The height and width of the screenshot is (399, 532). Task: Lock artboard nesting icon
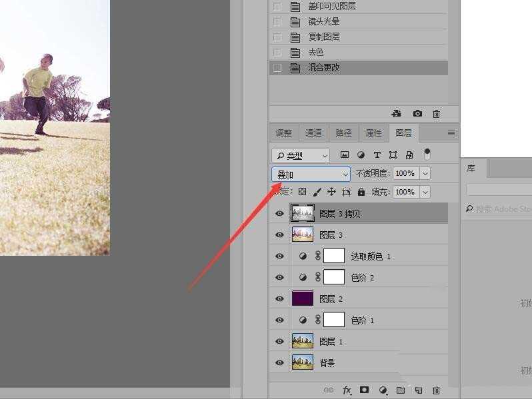pos(347,193)
